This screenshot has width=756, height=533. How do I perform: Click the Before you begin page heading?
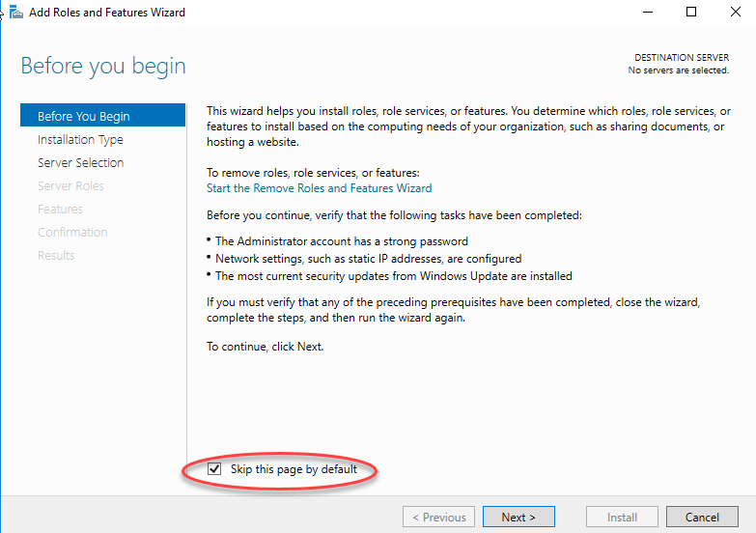pyautogui.click(x=103, y=66)
